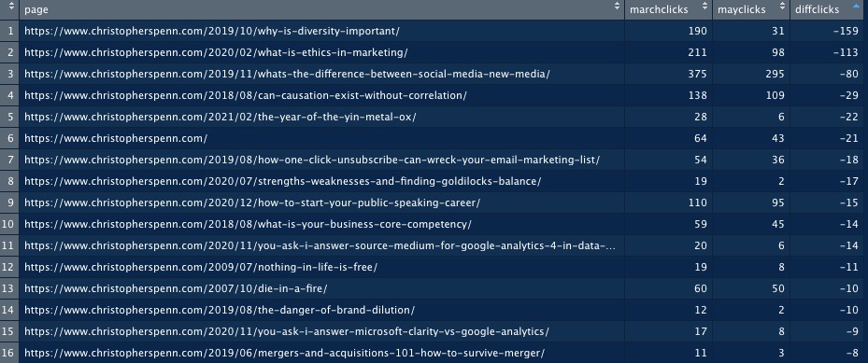Screen dimensions: 868x363
Task: Select row number 6 label
Action: pos(10,138)
